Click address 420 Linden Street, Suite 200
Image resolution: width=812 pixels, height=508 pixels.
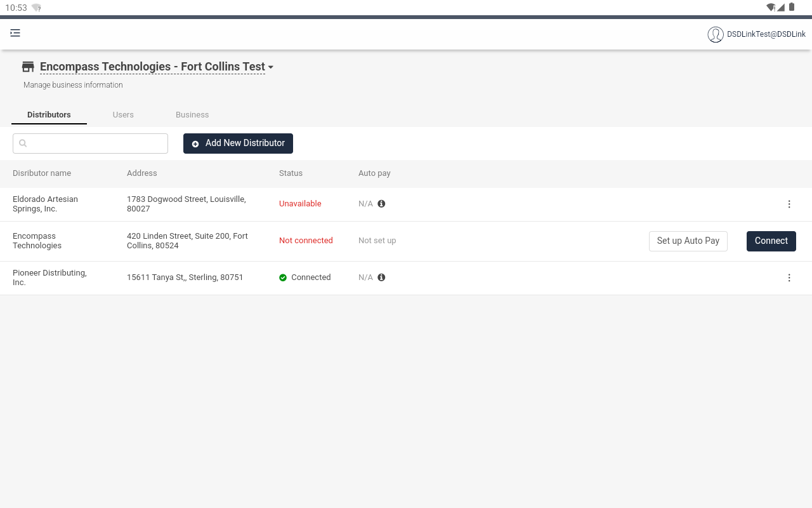187,241
